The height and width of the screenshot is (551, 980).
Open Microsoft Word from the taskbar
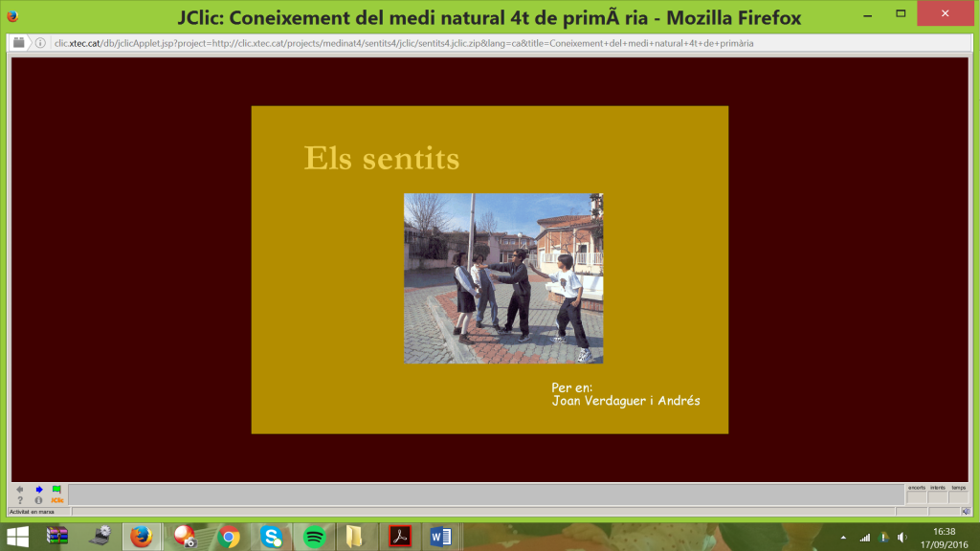point(441,537)
